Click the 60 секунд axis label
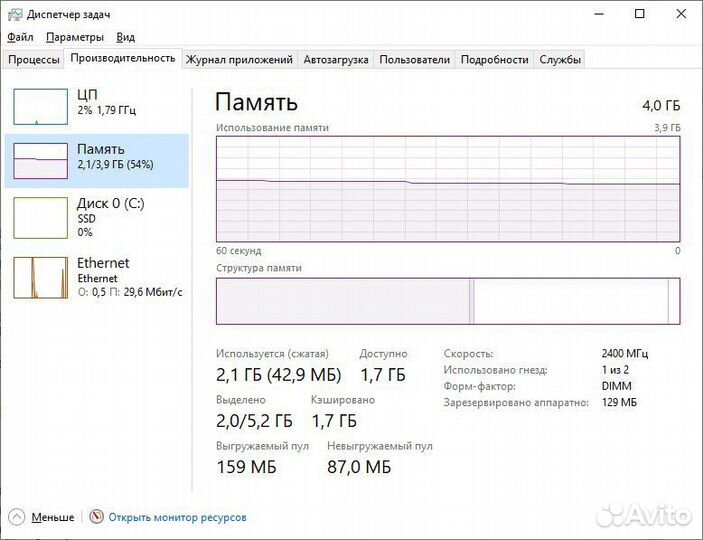 click(239, 251)
